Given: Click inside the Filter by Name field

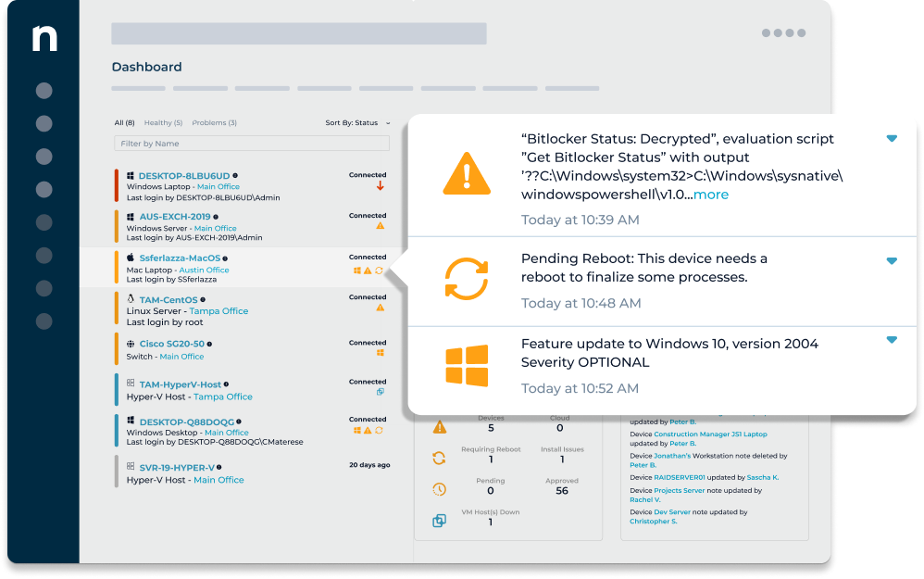Looking at the screenshot, I should (185, 144).
